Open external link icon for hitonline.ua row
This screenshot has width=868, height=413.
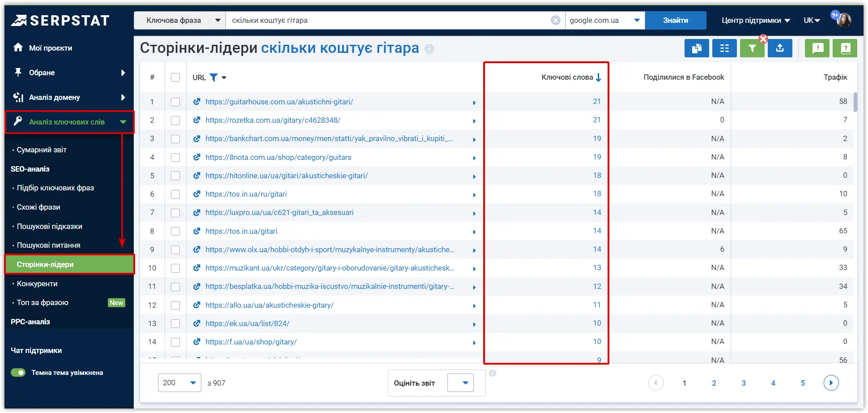[x=196, y=176]
